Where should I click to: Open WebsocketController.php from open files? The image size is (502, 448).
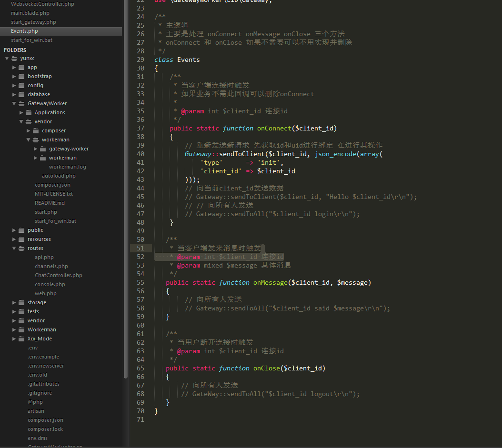[x=42, y=4]
